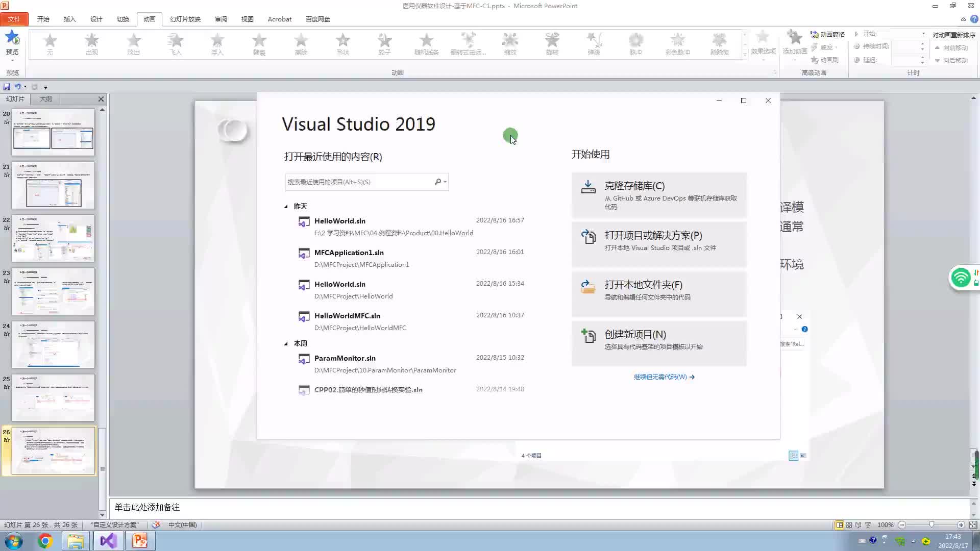
Task: Click 打开项目或解决方案(P)
Action: [x=659, y=244]
